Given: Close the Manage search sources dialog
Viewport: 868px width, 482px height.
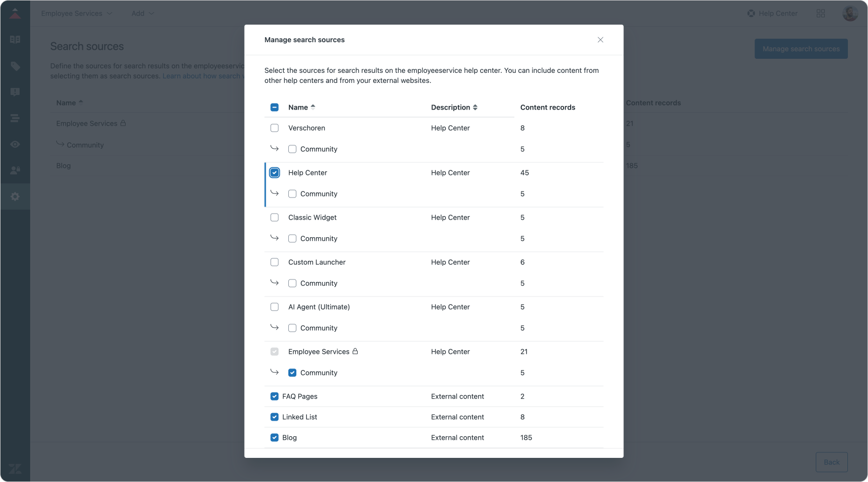Looking at the screenshot, I should tap(600, 40).
